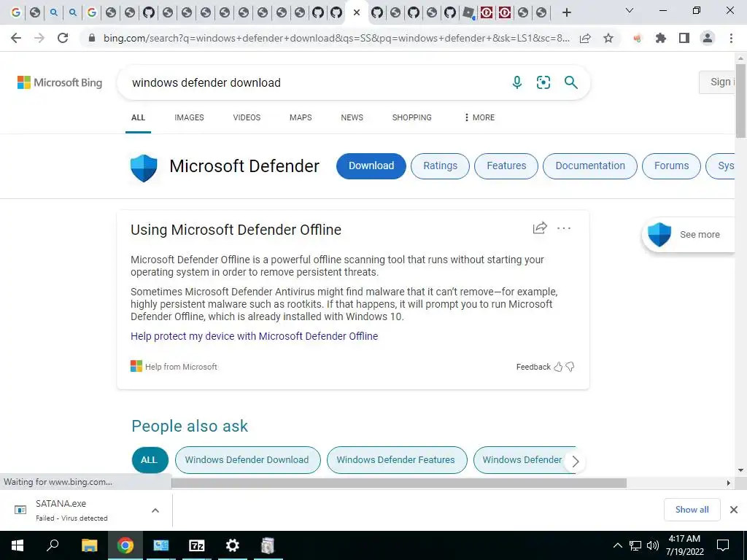Reload the current Bing page
The width and height of the screenshot is (747, 560).
pos(63,38)
